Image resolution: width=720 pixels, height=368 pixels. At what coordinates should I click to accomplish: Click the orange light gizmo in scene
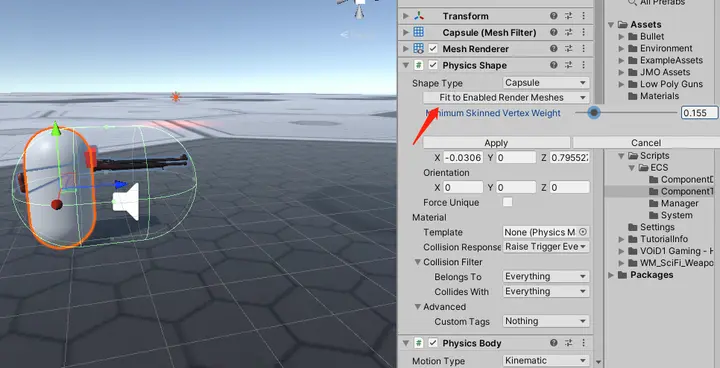click(175, 96)
